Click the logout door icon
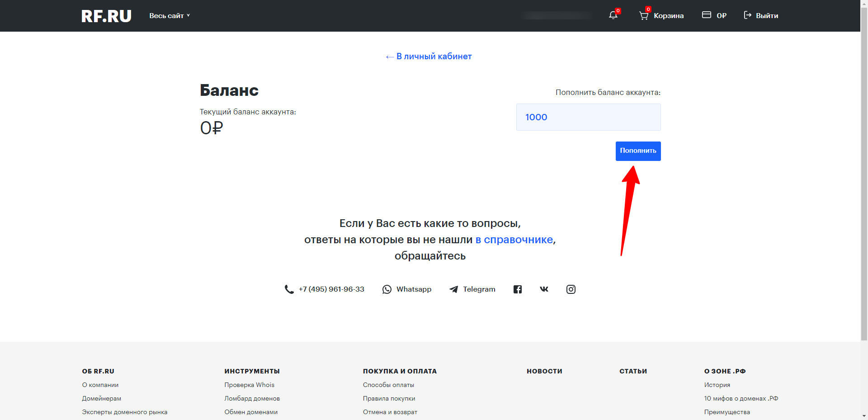Viewport: 868px width, 420px height. click(747, 15)
